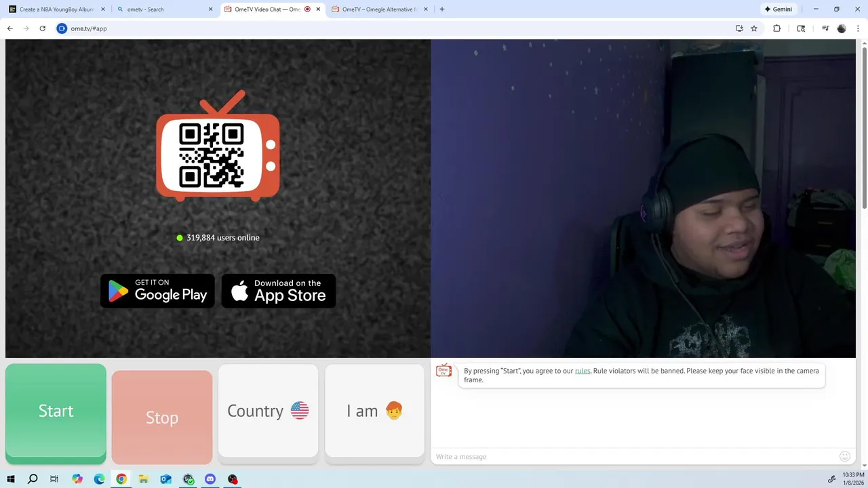
Task: Click the Stop button
Action: click(162, 418)
